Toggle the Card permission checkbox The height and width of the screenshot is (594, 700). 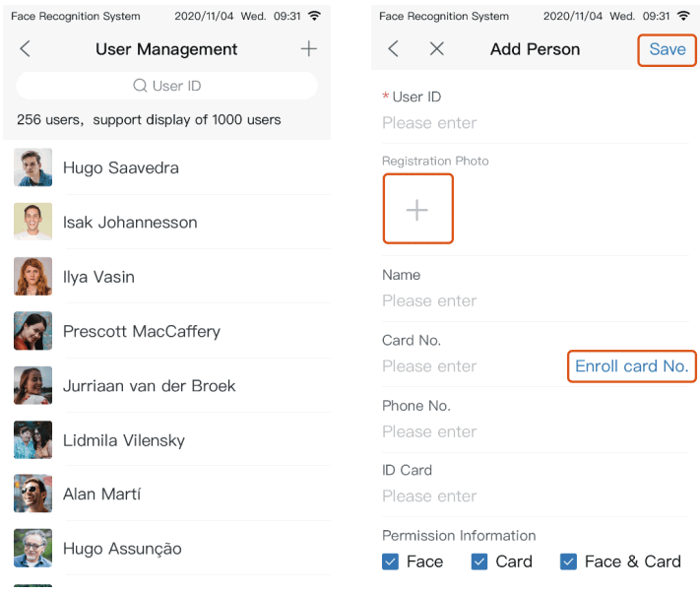pos(479,561)
